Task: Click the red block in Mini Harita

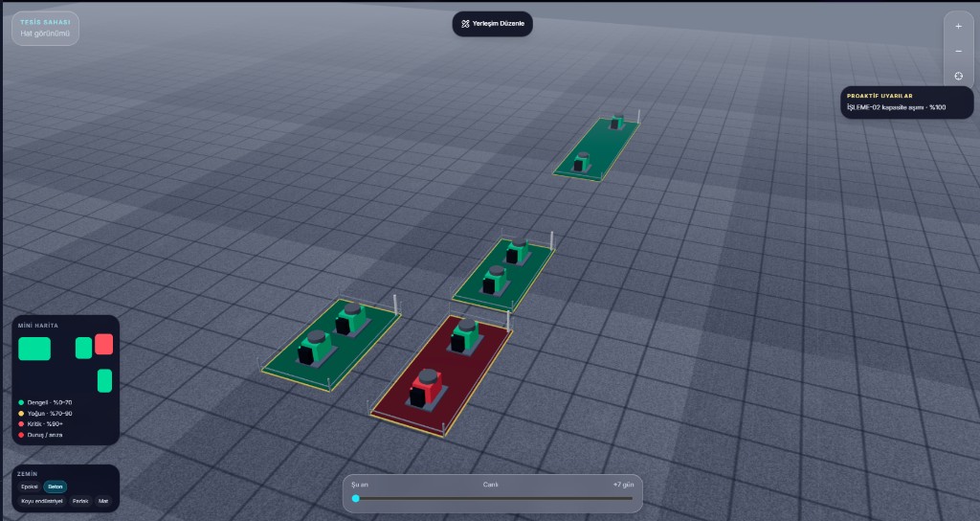Action: coord(103,344)
